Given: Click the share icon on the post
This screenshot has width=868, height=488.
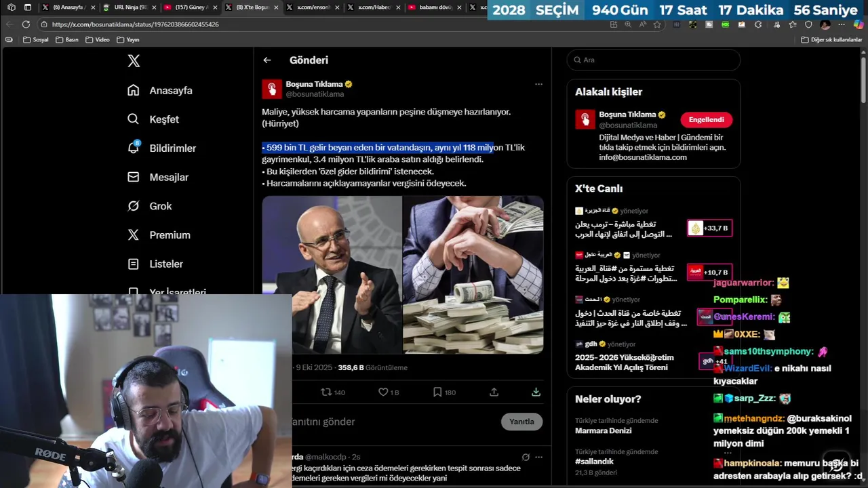Looking at the screenshot, I should point(494,392).
